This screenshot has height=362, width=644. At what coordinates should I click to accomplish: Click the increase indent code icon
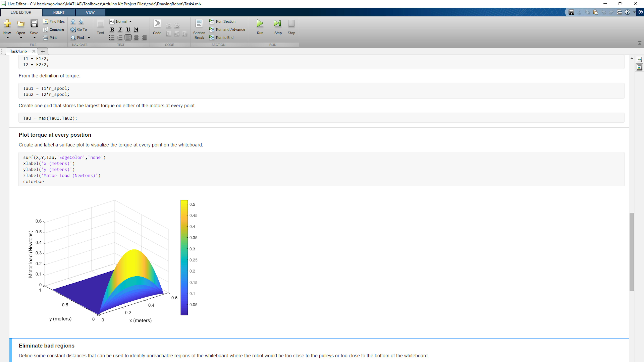point(177,34)
